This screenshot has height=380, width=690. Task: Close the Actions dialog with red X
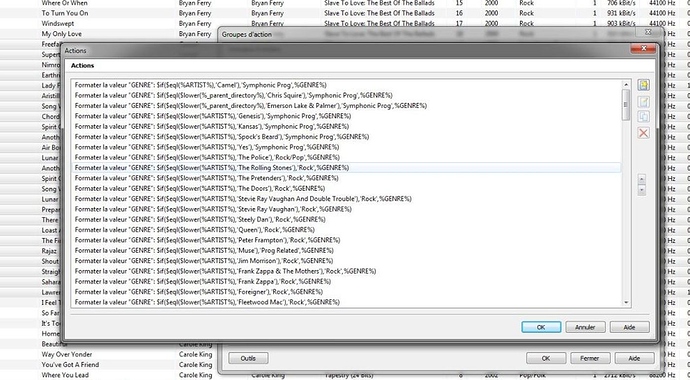tap(643, 48)
